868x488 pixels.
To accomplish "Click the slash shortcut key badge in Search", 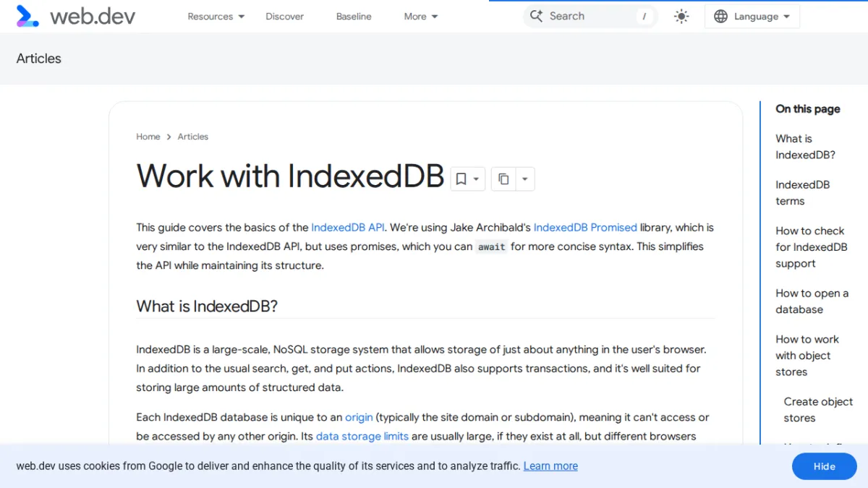I will coord(644,16).
